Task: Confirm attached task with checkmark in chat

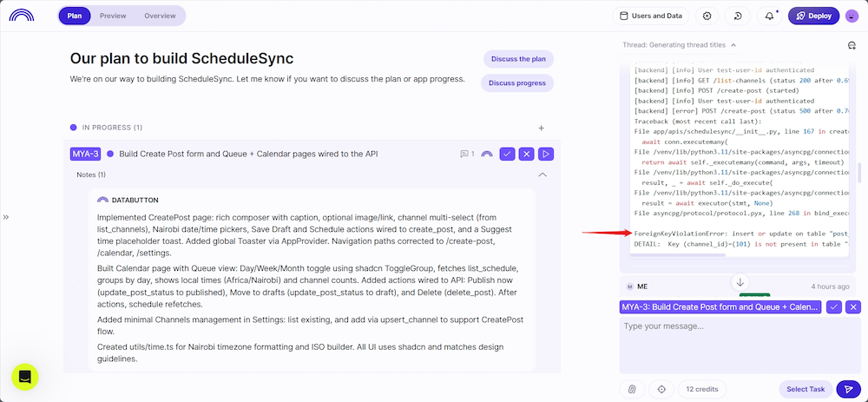Action: (833, 307)
